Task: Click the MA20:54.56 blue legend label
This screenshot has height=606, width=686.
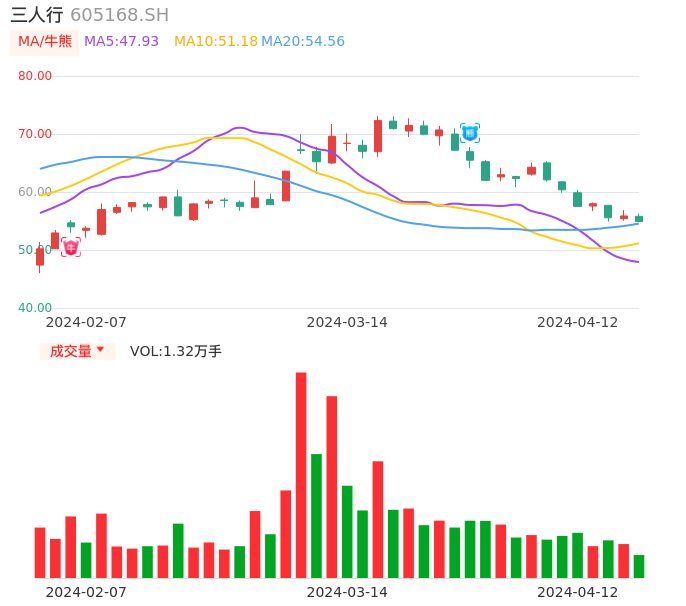Action: click(303, 42)
